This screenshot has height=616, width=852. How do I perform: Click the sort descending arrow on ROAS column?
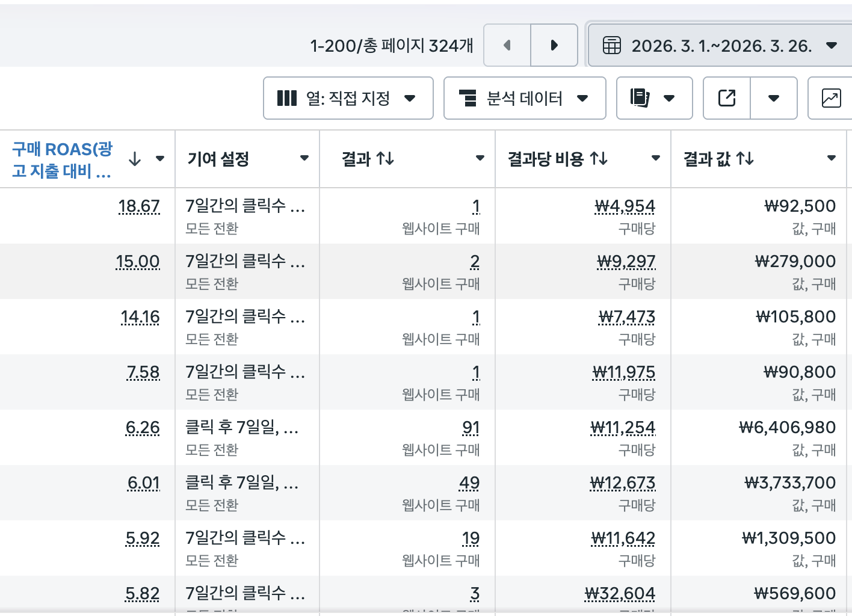tap(135, 159)
